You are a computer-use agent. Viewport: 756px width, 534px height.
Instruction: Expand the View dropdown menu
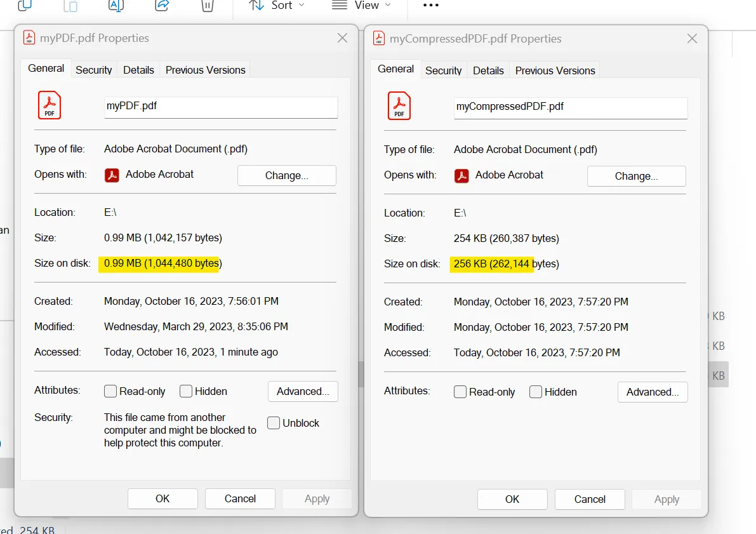[362, 5]
